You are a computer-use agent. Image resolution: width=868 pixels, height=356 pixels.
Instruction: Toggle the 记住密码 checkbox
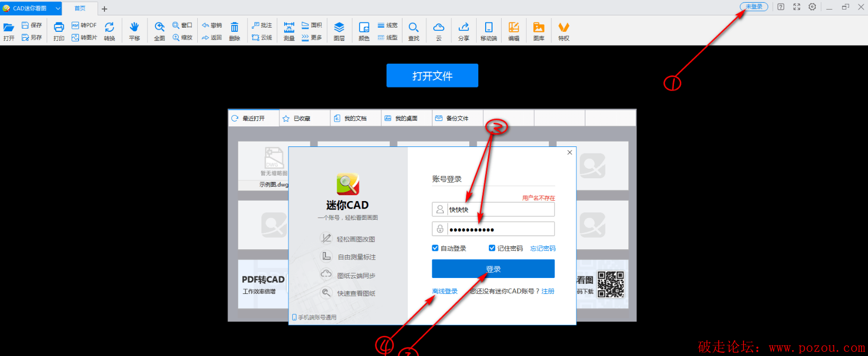coord(492,248)
